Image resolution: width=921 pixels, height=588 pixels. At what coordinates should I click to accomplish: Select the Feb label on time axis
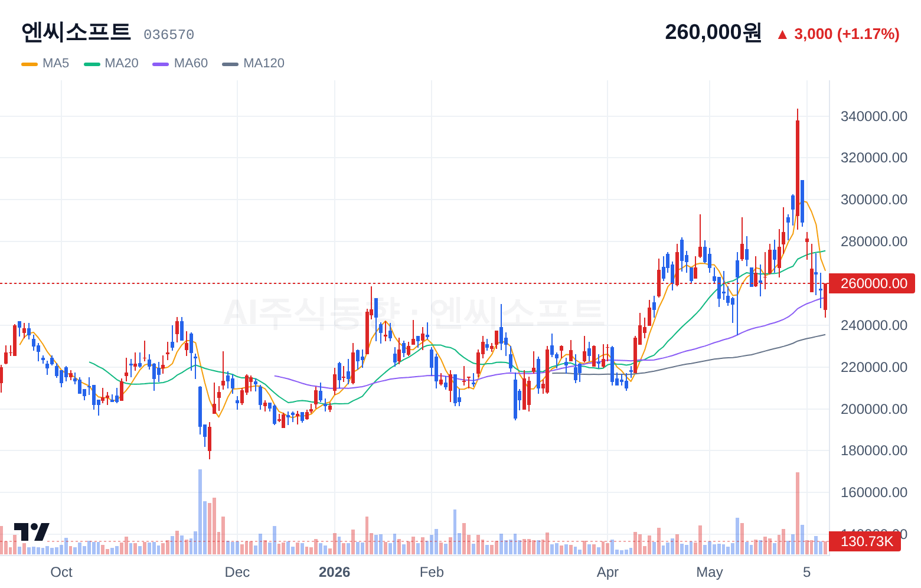tap(432, 572)
